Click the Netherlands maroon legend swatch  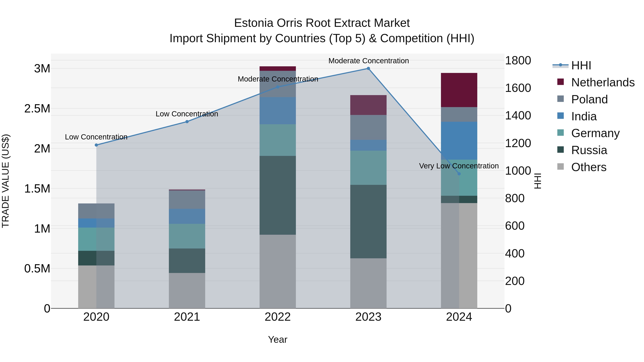(561, 82)
